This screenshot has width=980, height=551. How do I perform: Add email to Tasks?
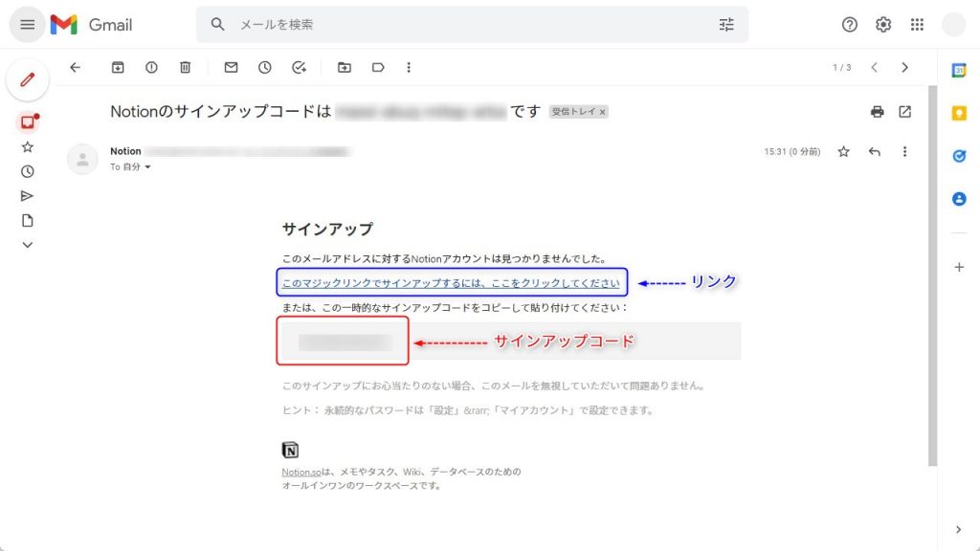point(299,67)
